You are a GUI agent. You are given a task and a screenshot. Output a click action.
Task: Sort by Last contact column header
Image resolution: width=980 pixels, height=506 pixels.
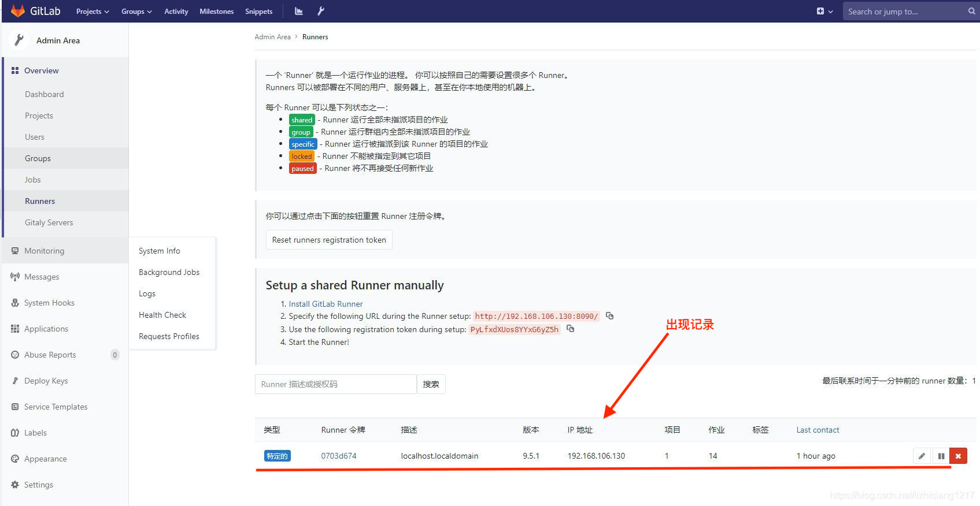point(818,430)
